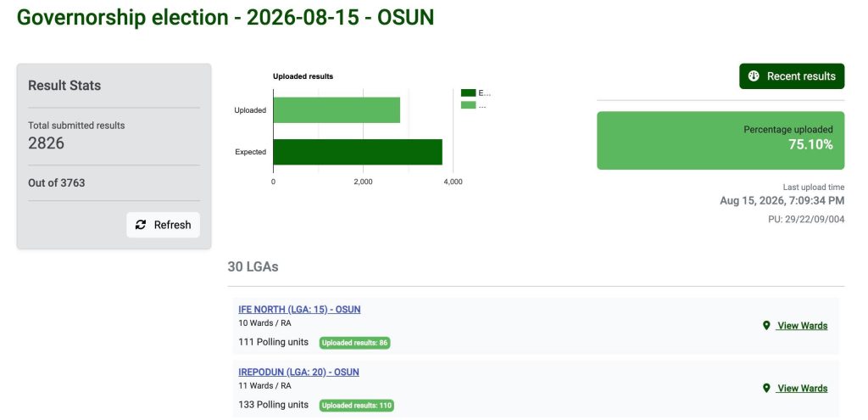Image resolution: width=868 pixels, height=420 pixels.
Task: Click the map pin icon for IFE NORTH
Action: click(766, 326)
